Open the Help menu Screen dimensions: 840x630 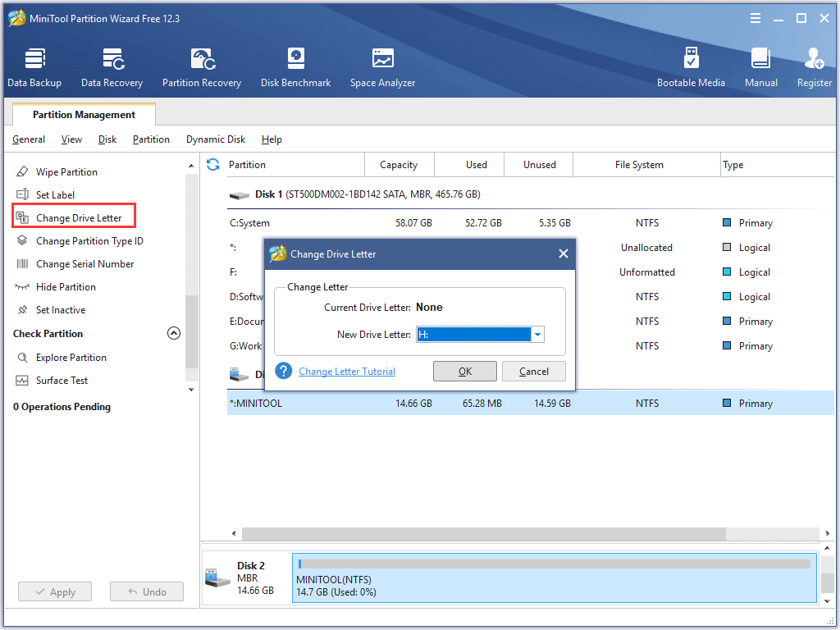click(272, 139)
